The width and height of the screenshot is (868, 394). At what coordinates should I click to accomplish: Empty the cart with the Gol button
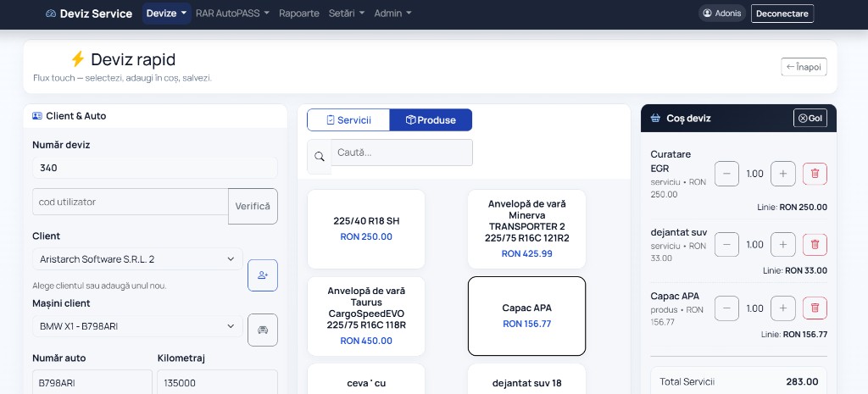coord(810,118)
